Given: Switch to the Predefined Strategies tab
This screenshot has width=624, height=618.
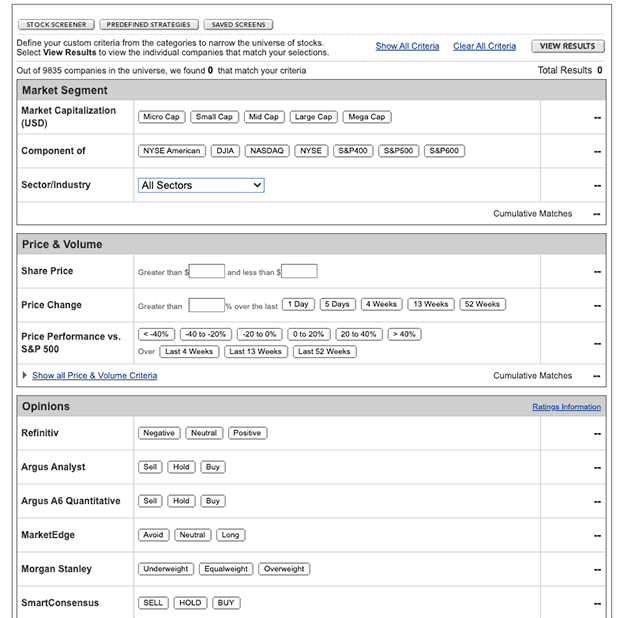Looking at the screenshot, I should coord(148,24).
